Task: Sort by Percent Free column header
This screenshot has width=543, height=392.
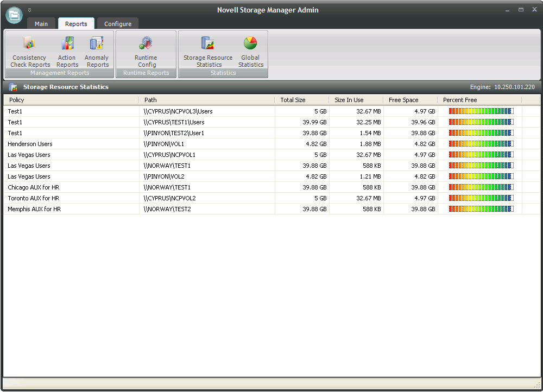Action: 480,100
